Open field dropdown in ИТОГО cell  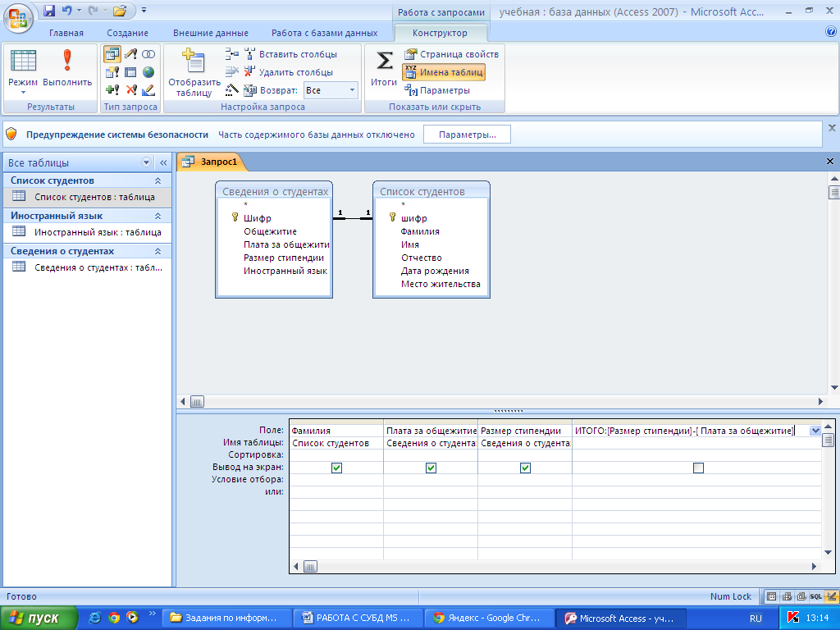(815, 430)
